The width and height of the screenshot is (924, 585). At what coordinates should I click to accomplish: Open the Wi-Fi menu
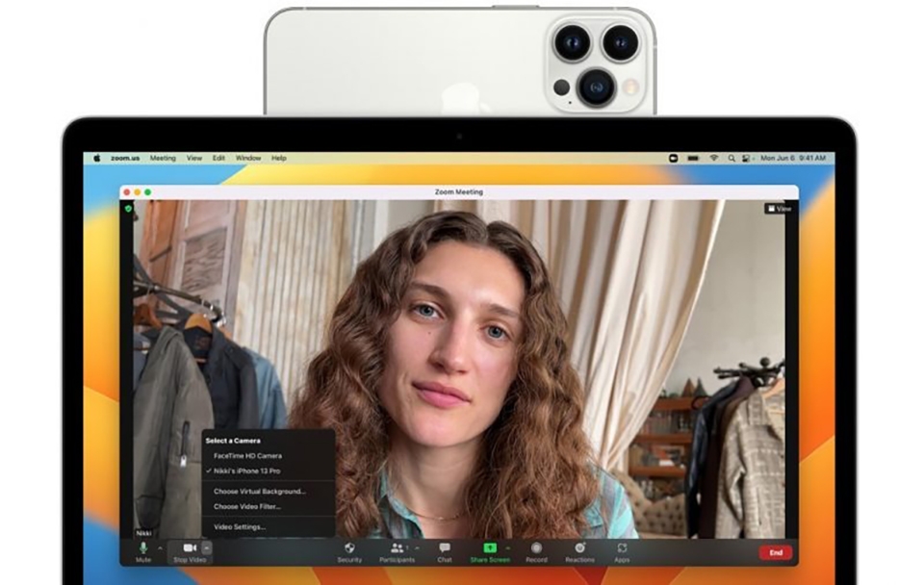(713, 158)
